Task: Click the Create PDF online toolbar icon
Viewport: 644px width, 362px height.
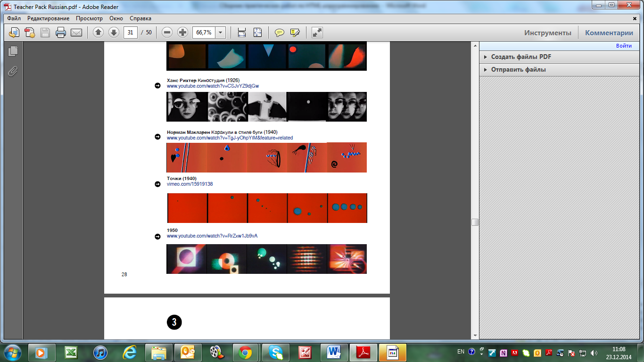Action: (x=30, y=33)
